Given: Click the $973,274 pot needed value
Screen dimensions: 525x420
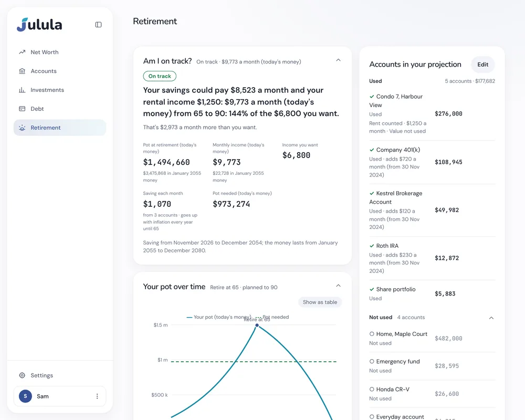Looking at the screenshot, I should click(232, 204).
